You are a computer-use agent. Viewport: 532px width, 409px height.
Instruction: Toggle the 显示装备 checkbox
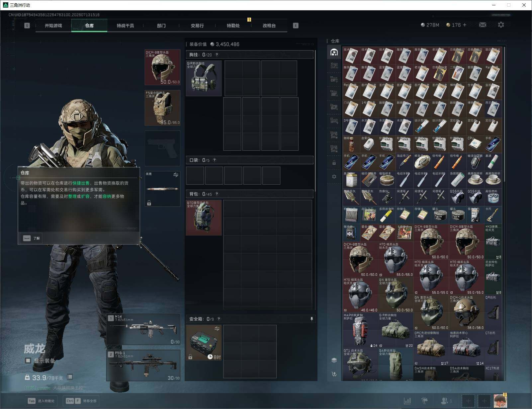tap(28, 361)
